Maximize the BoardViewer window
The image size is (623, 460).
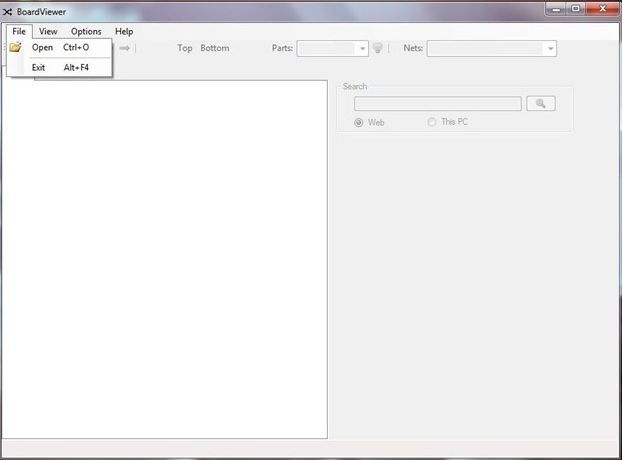(576, 9)
